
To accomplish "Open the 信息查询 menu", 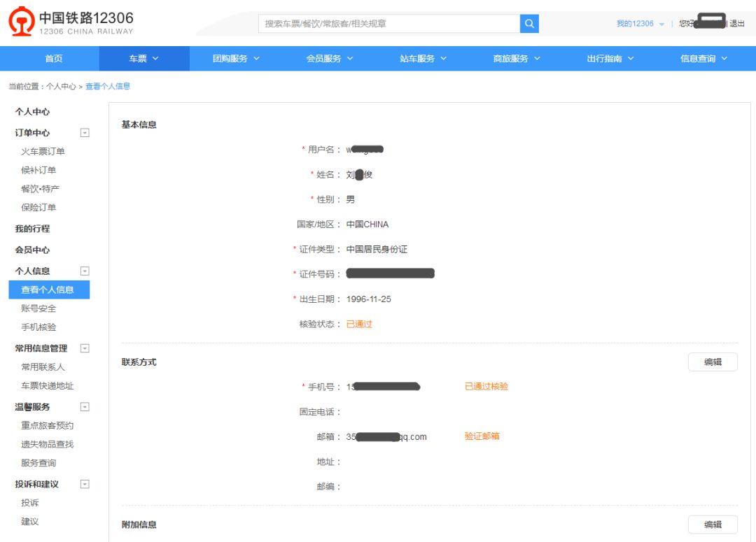I will (x=703, y=58).
